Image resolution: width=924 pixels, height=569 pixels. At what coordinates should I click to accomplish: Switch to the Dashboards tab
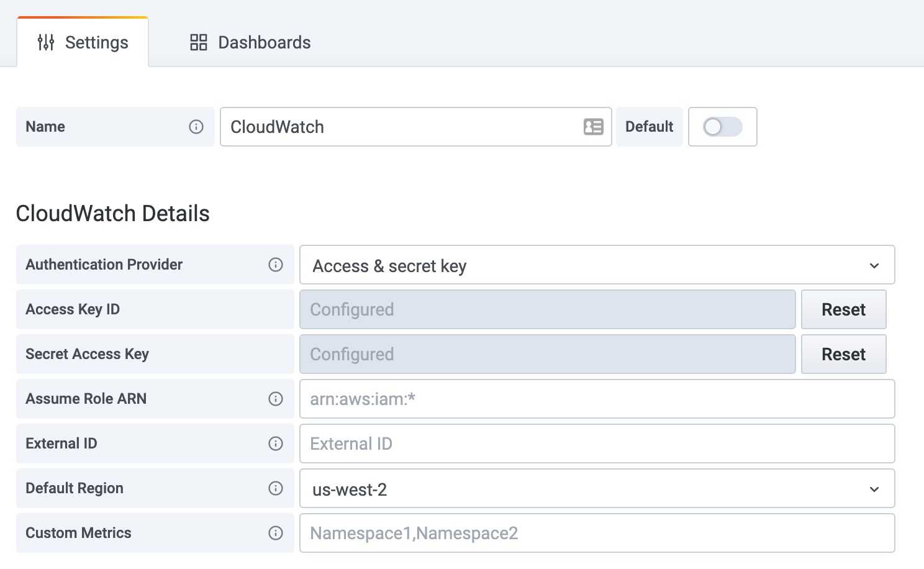click(250, 42)
